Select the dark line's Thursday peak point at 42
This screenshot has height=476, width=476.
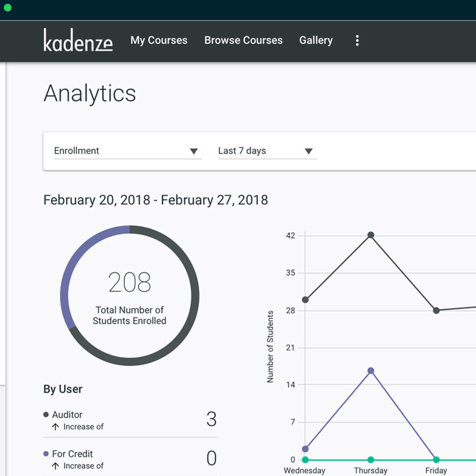coord(371,235)
